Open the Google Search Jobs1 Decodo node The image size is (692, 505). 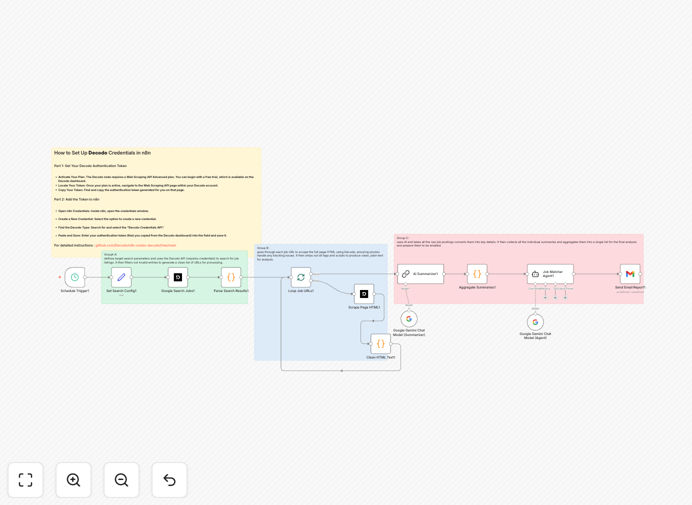(x=178, y=277)
